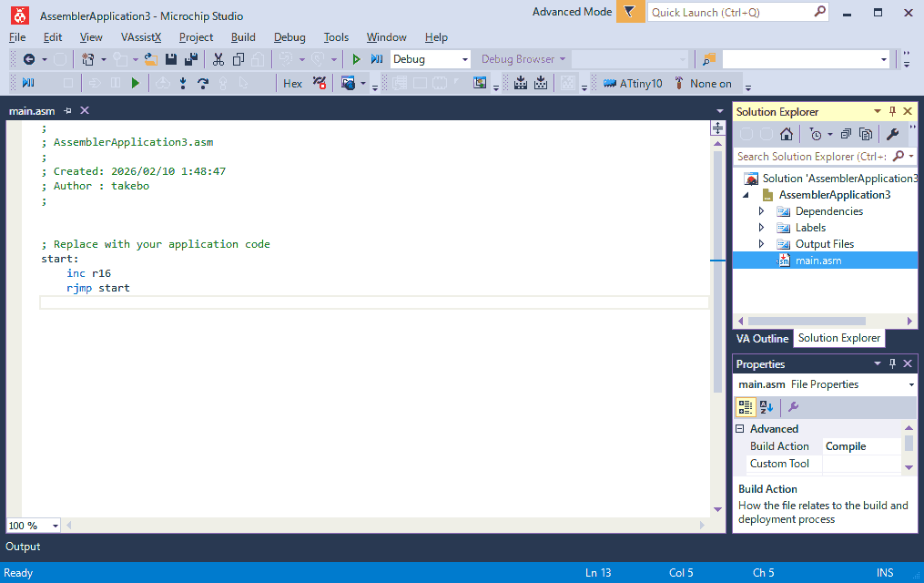Open the Output panel tab
Image resolution: width=924 pixels, height=583 pixels.
click(x=23, y=547)
